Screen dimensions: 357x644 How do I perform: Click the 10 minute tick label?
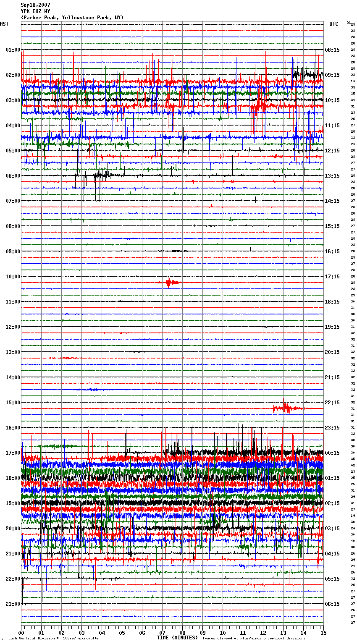tap(223, 633)
